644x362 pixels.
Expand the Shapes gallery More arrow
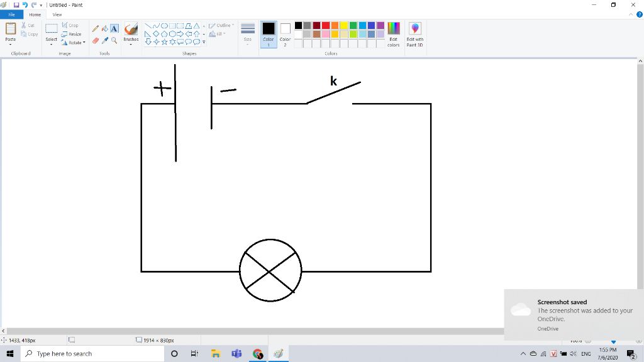tap(204, 41)
